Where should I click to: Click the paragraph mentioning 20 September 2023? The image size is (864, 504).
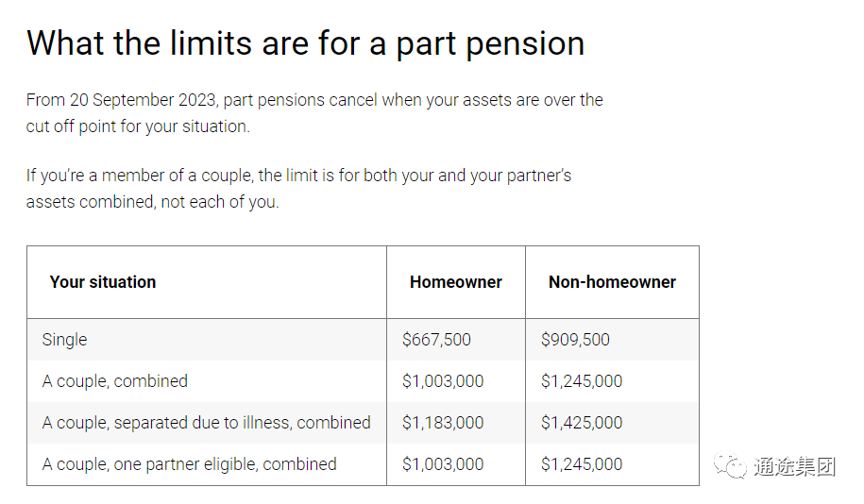coord(314,113)
